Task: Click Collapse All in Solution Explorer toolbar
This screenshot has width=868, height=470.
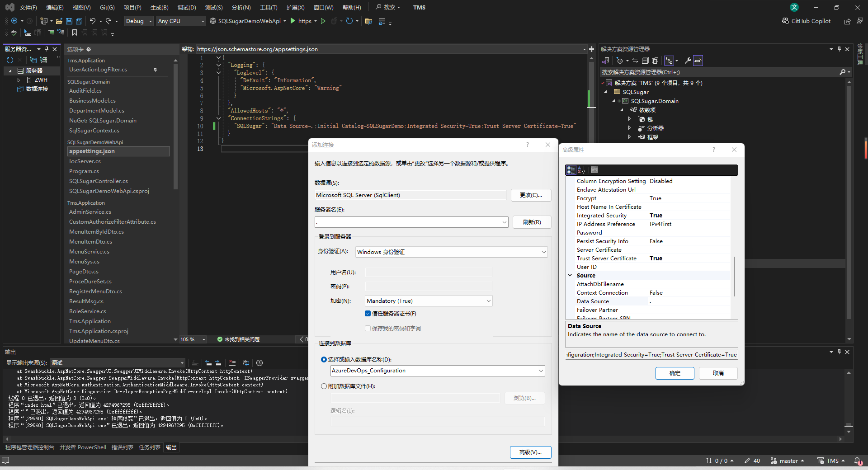Action: click(x=645, y=61)
